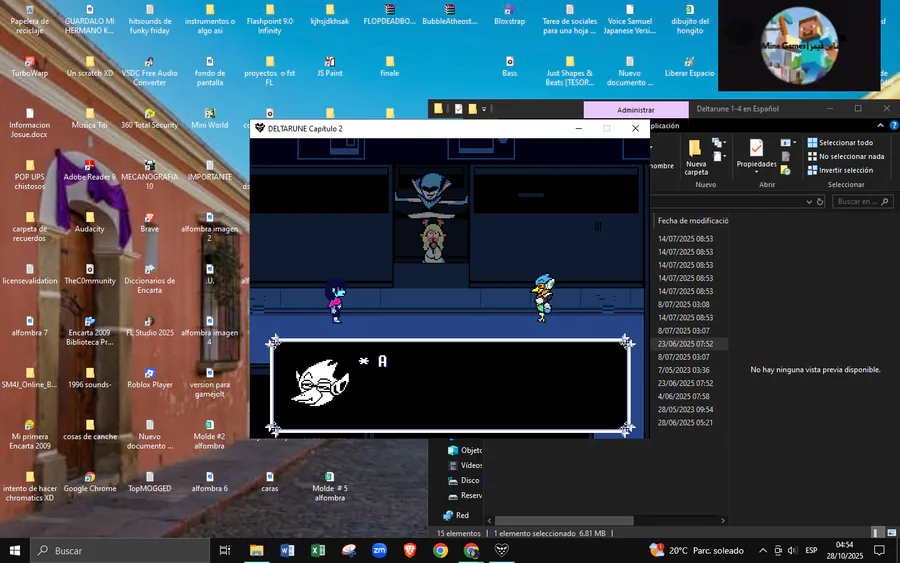Image resolution: width=900 pixels, height=563 pixels.
Task: Click the Explorer help question mark icon
Action: [x=894, y=125]
